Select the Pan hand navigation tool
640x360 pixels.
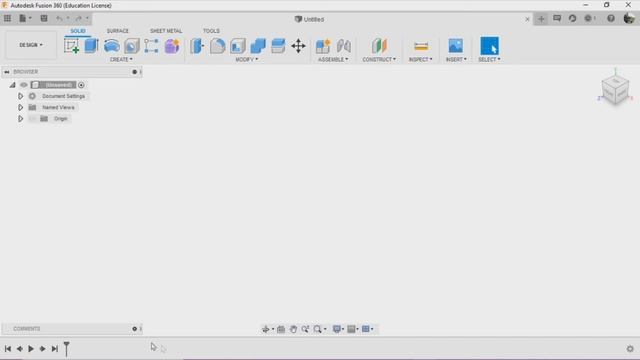(293, 329)
